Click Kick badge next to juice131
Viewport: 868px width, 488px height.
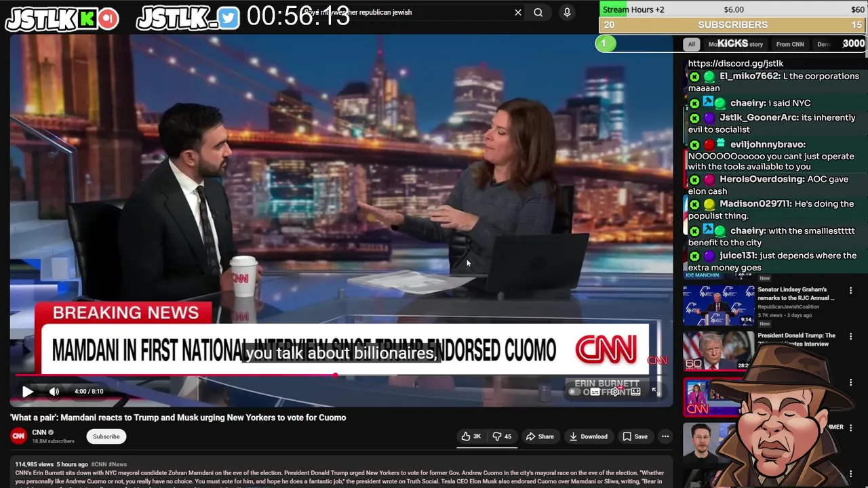coord(694,256)
